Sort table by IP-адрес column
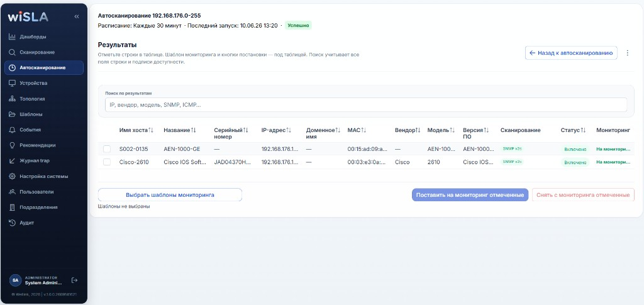The image size is (644, 305). (277, 130)
